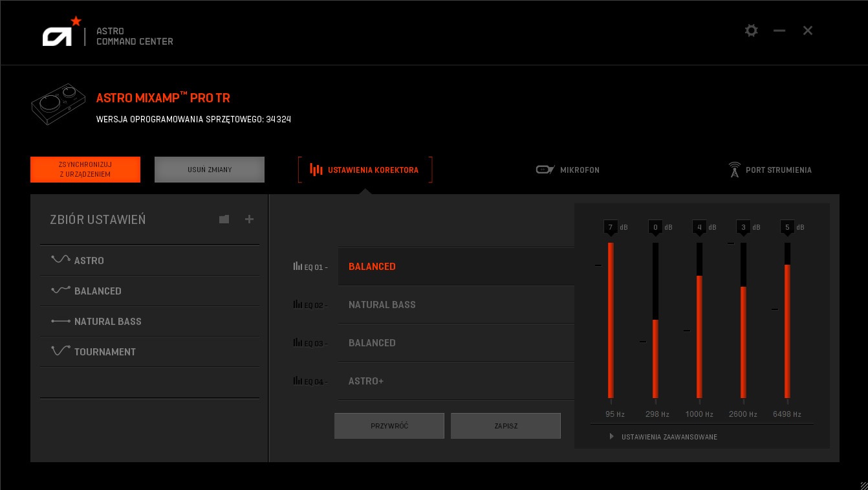Open the PORT STRUMIENIA section
868x490 pixels.
pos(770,170)
